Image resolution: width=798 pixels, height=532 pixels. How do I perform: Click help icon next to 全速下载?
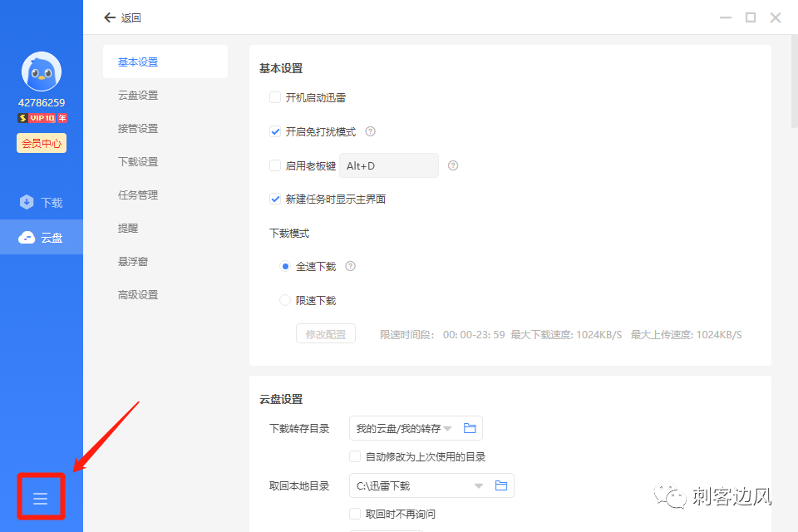350,267
